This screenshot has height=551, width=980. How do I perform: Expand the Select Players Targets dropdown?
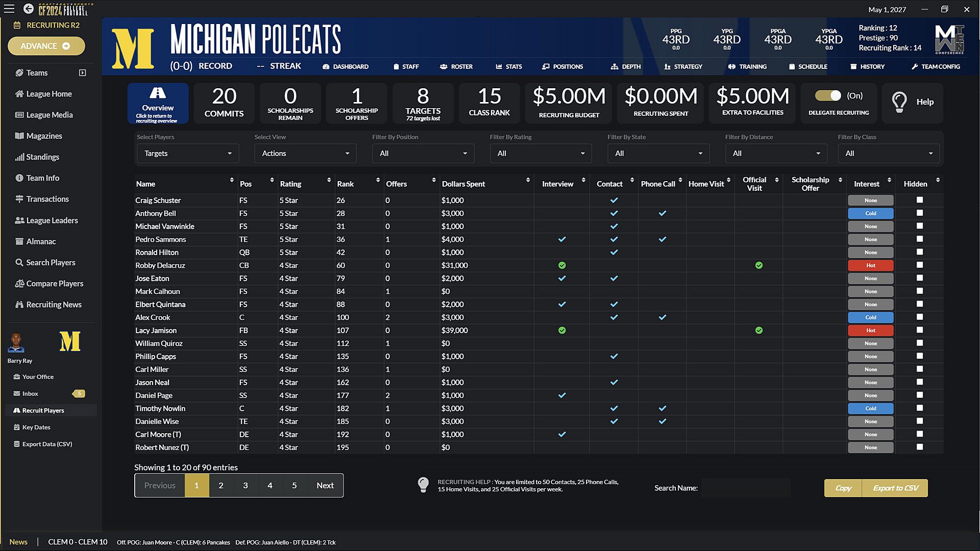(x=187, y=154)
